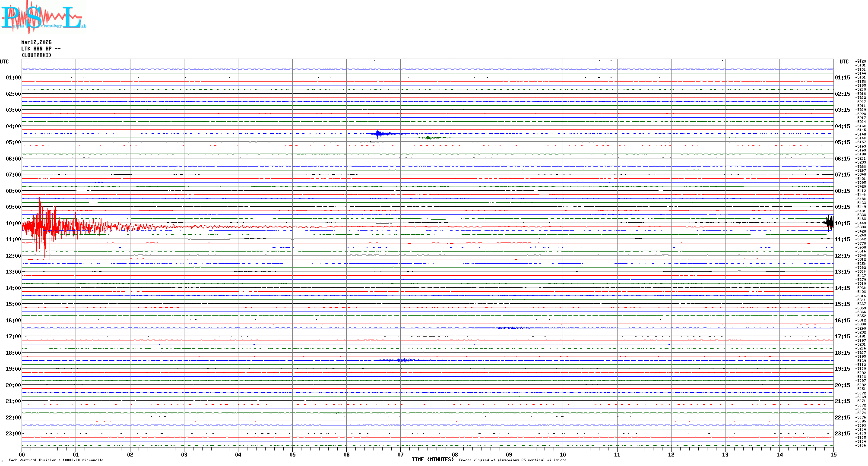Click the Each Vertical Division microvolts note

[x=56, y=460]
